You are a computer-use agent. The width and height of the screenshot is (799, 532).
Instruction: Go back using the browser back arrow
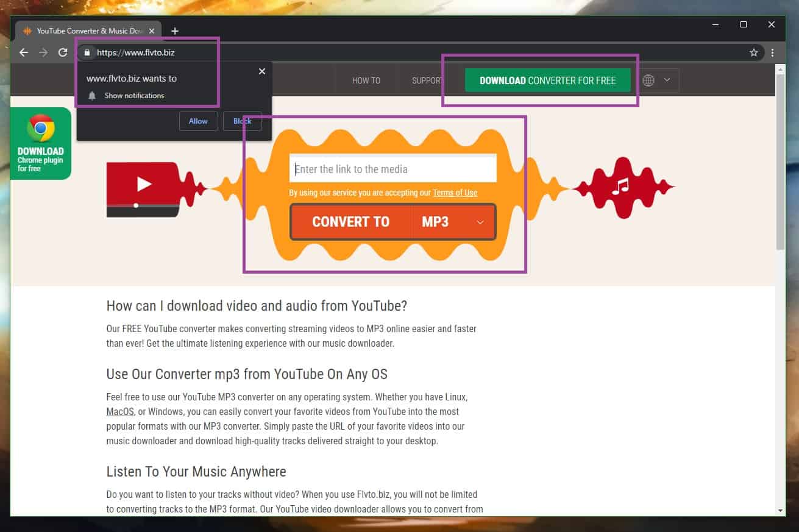point(24,52)
